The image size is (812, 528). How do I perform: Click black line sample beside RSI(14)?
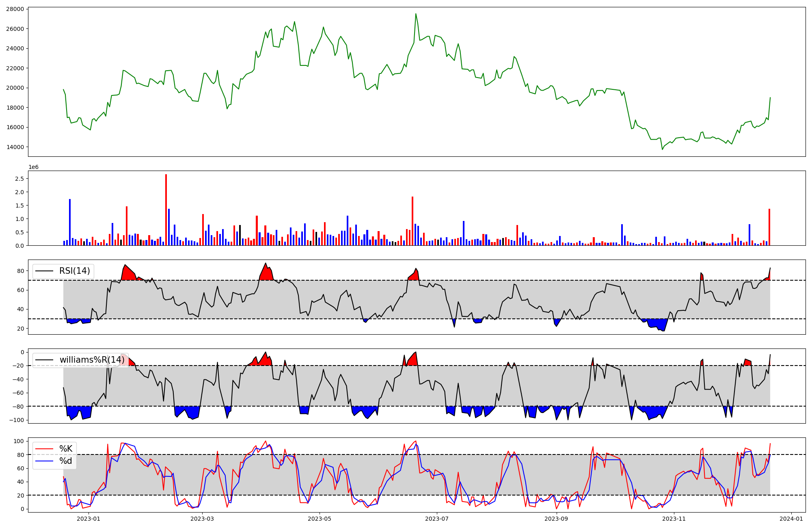click(x=45, y=271)
